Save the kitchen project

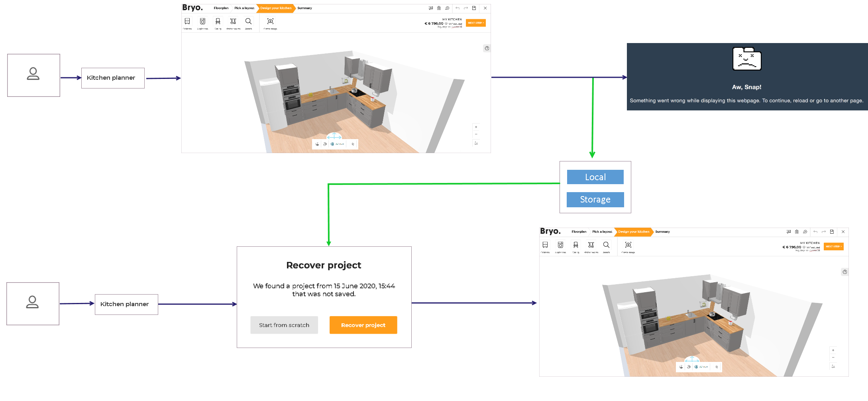tap(474, 8)
